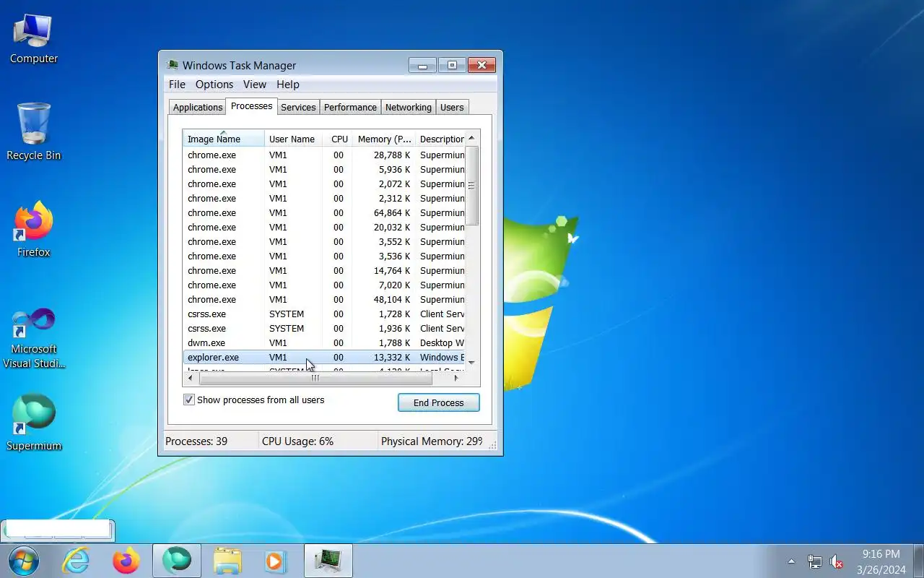Sort by the CPU column header
This screenshot has width=924, height=578.
tap(337, 139)
